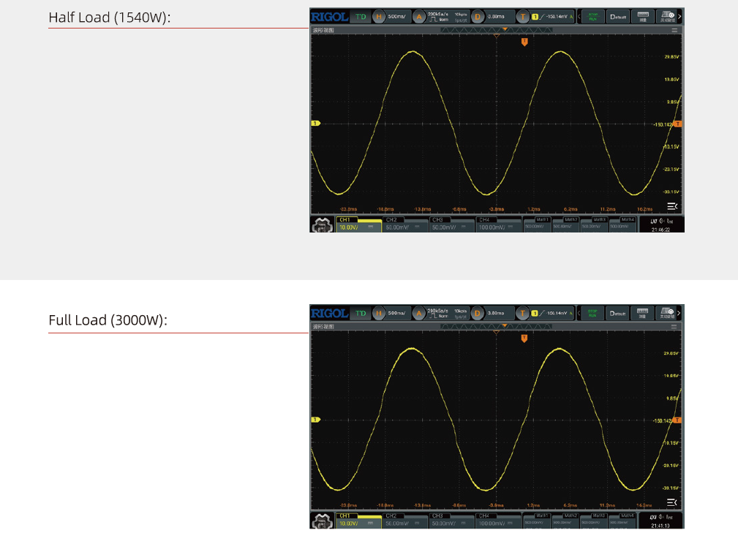738x560 pixels.
Task: Open waveform view hamburger menu in top scope
Action: (x=674, y=31)
